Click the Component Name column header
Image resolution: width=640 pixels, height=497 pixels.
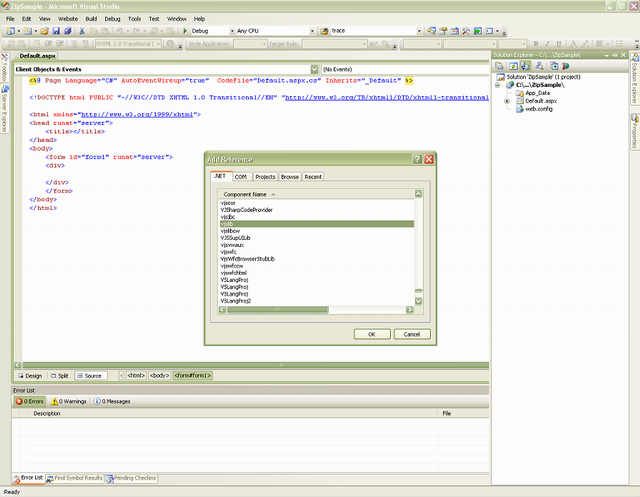point(316,194)
